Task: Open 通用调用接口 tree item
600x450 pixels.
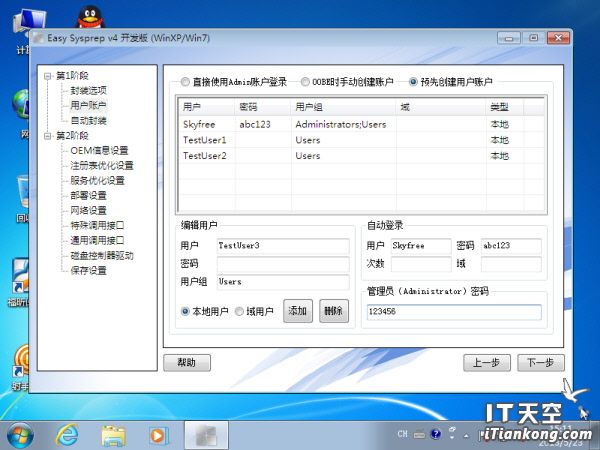Action: (98, 240)
